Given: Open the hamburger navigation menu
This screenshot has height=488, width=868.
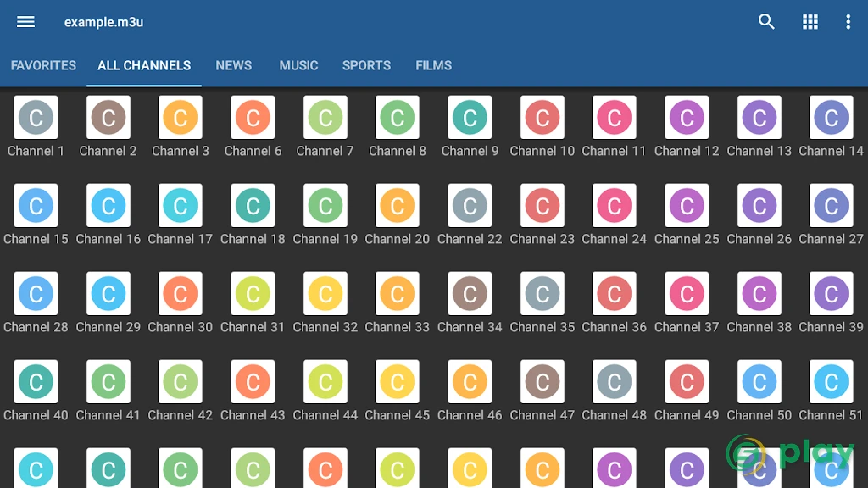Looking at the screenshot, I should [25, 22].
